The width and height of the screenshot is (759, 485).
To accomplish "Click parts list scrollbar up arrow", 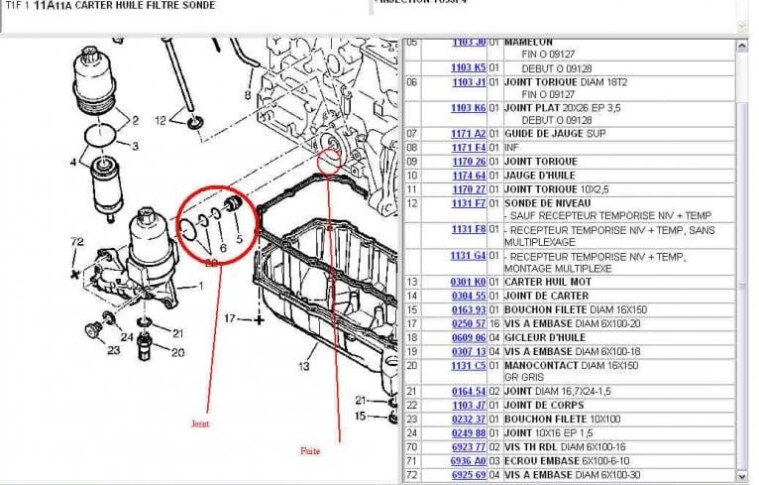I will 742,46.
